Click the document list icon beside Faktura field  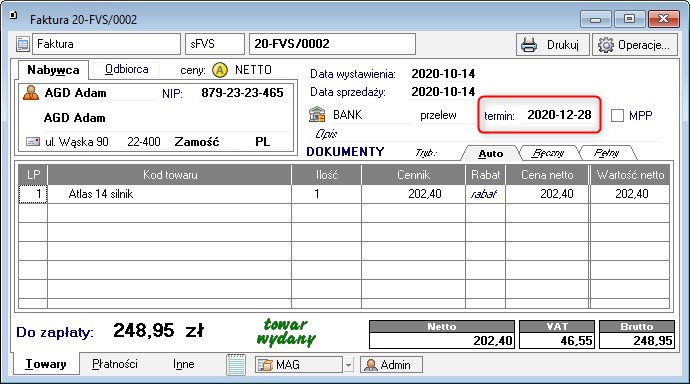(22, 44)
